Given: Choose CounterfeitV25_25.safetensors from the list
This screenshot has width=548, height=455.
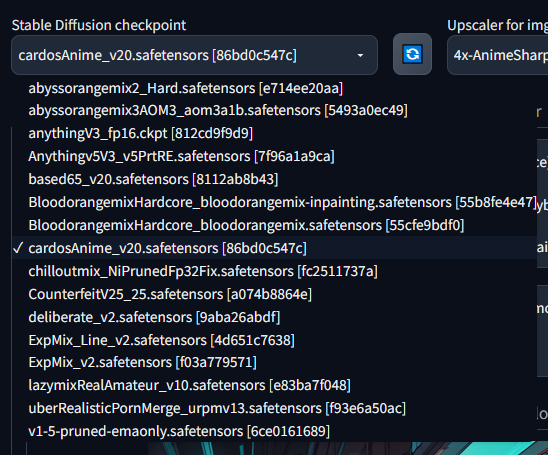Looking at the screenshot, I should pos(274,294).
